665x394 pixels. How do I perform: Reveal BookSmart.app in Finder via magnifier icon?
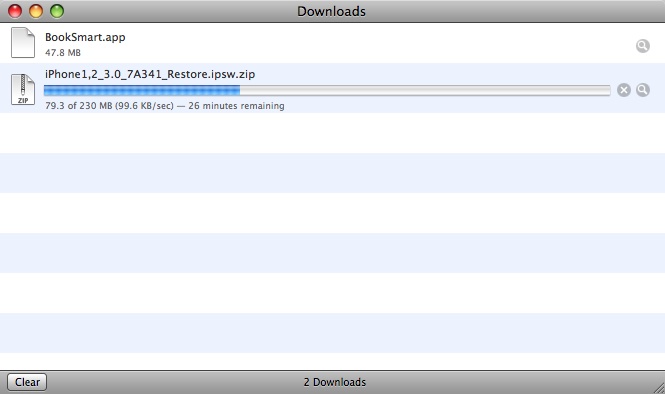[x=643, y=46]
